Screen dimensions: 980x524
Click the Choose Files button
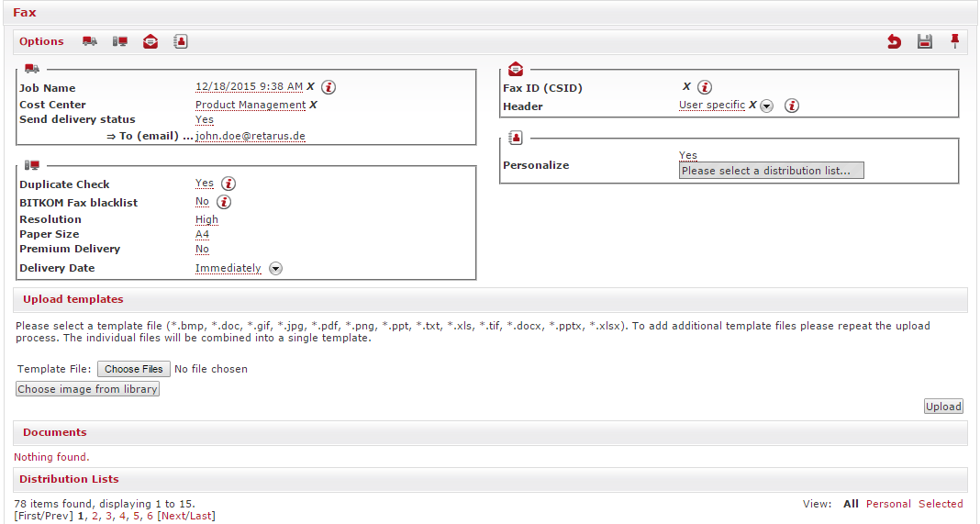point(134,369)
